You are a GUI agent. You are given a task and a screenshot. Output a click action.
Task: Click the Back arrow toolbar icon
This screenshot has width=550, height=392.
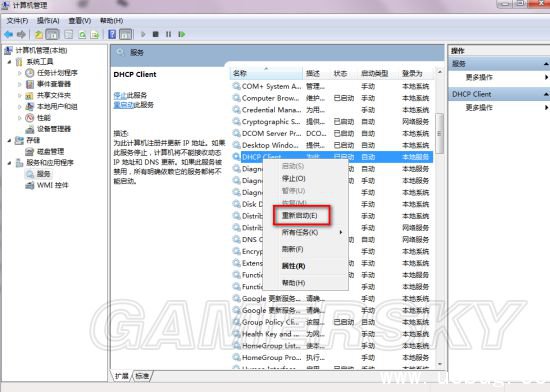point(8,34)
